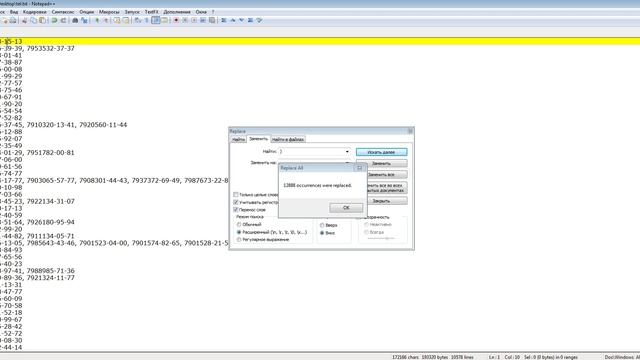This screenshot has height=360, width=640.
Task: Click the 'Закрыть' button
Action: click(381, 201)
